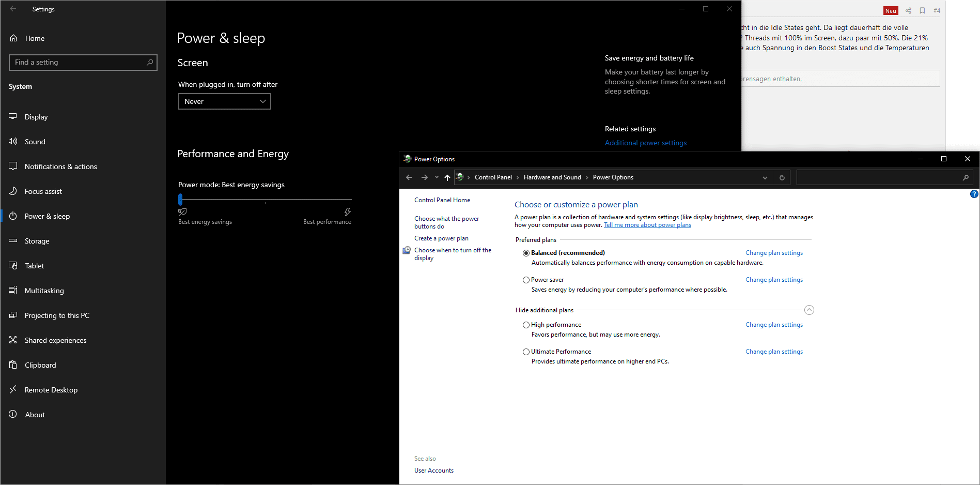
Task: Change plan settings for High performance
Action: [774, 325]
